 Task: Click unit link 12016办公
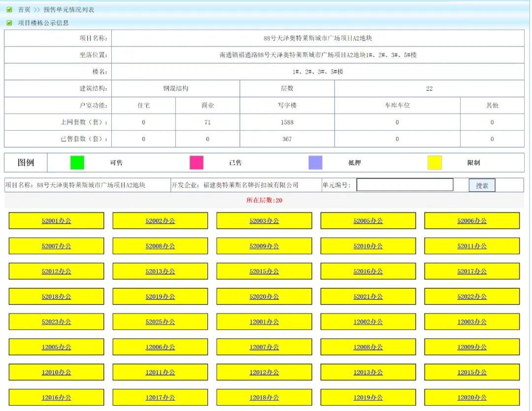pos(56,397)
